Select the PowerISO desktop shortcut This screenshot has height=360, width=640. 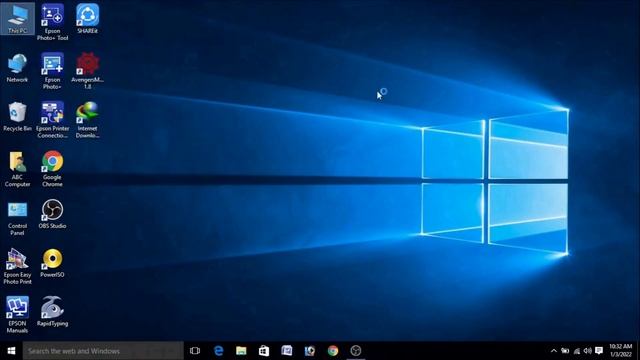[52, 263]
